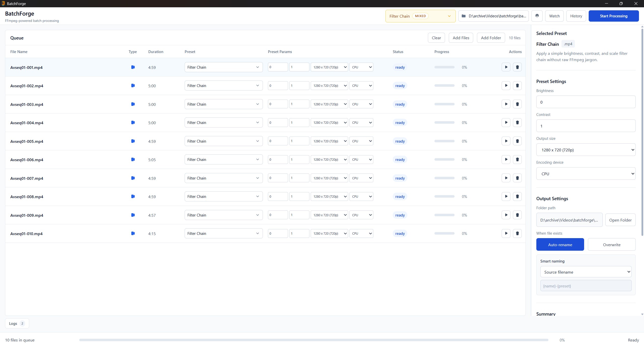Open preset dropdown for Avseq01-010.mp4

pyautogui.click(x=223, y=233)
